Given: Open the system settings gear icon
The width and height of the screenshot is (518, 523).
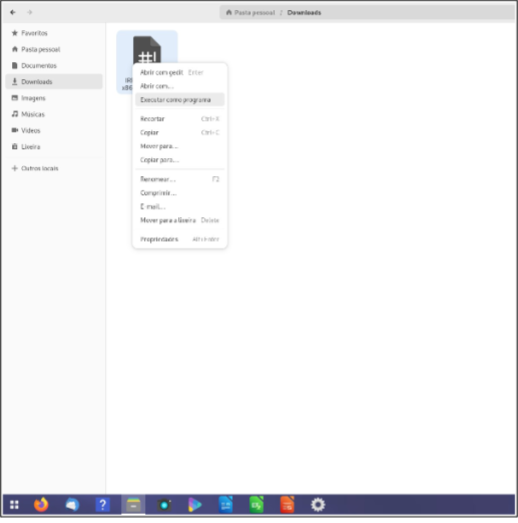Looking at the screenshot, I should (318, 504).
